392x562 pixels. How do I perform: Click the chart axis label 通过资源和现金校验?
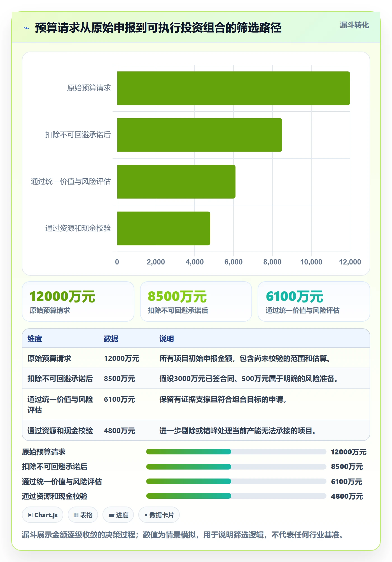(78, 228)
